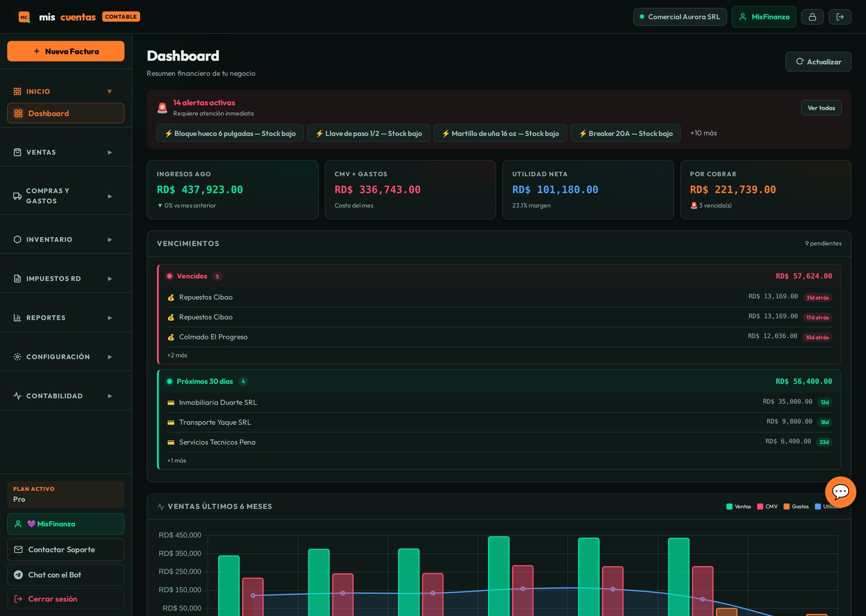Click the card icon next to Servicios Tecnicos Pena
Screen dimensions: 866x616
click(x=170, y=442)
